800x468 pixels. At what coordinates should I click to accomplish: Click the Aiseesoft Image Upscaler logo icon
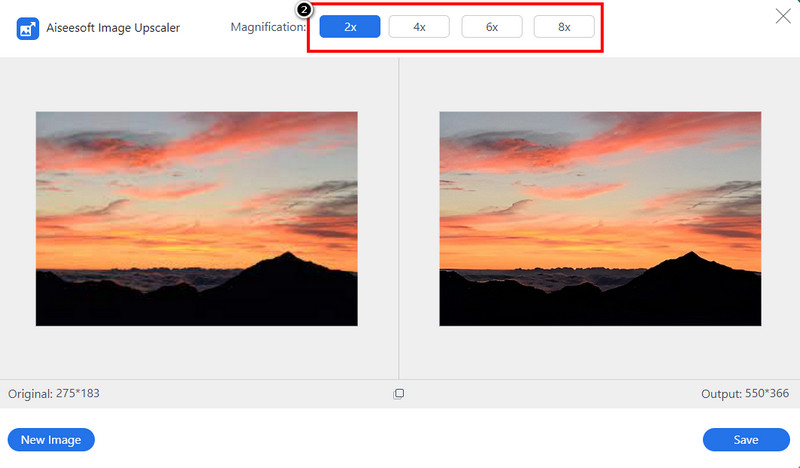pyautogui.click(x=28, y=29)
